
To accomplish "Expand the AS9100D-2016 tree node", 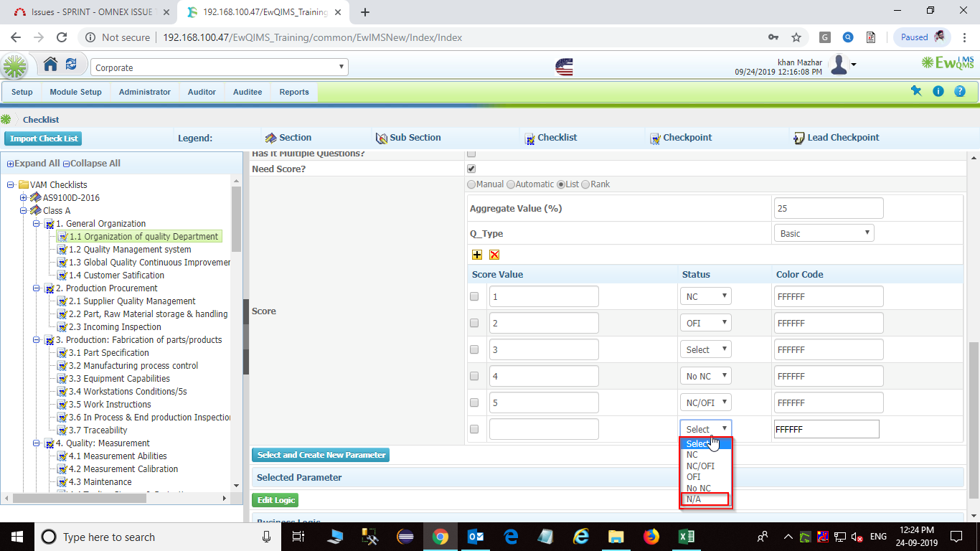I will tap(24, 198).
